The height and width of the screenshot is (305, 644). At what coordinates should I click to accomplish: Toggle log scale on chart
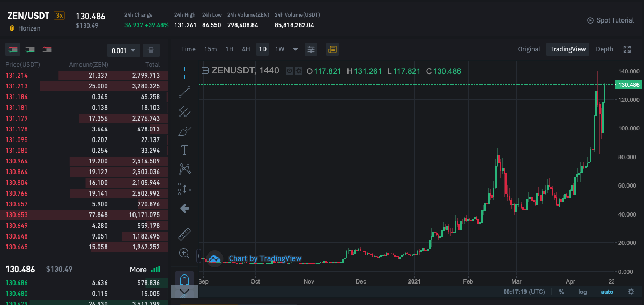click(582, 292)
